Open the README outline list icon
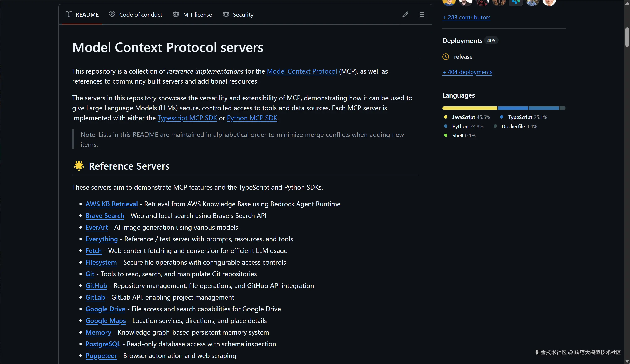Image resolution: width=630 pixels, height=364 pixels. [x=421, y=14]
